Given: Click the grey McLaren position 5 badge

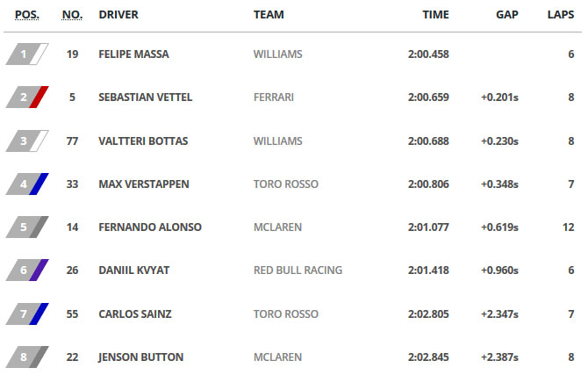Looking at the screenshot, I should [27, 227].
